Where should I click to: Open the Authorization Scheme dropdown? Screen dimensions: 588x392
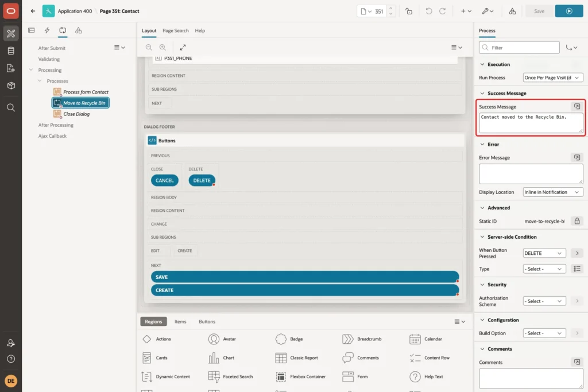(544, 301)
